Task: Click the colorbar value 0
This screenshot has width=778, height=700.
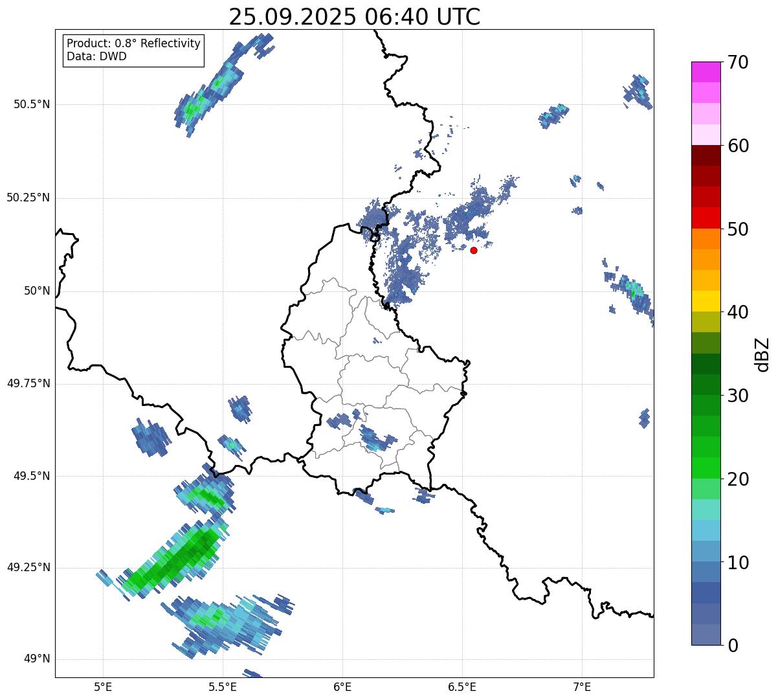Action: coord(733,646)
